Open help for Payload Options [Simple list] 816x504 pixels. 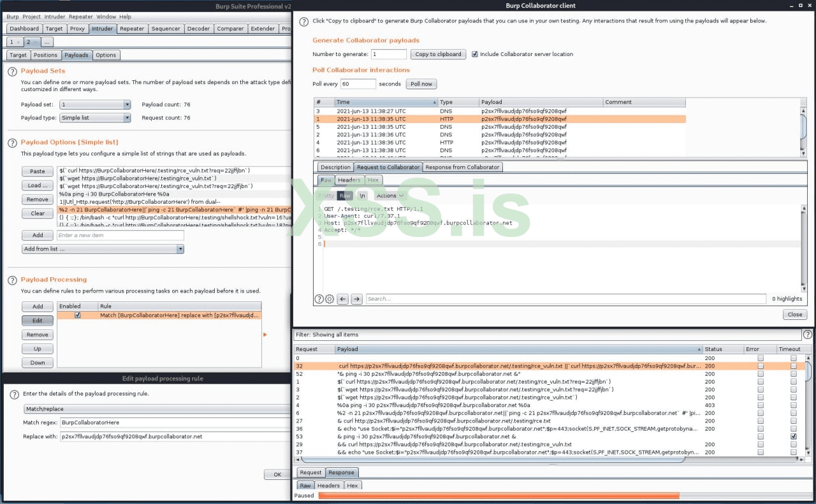click(12, 143)
